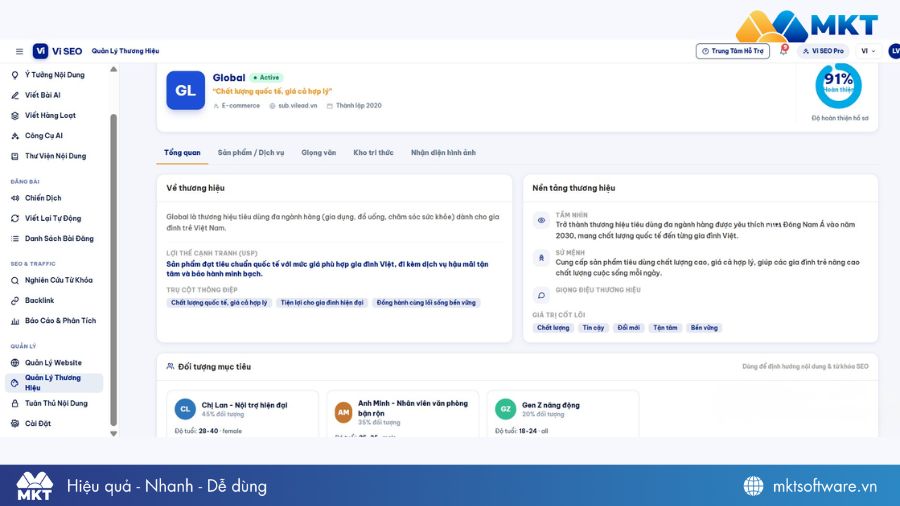The height and width of the screenshot is (506, 900).
Task: Click the globe icon for Quản Lý Website
Action: pos(15,363)
